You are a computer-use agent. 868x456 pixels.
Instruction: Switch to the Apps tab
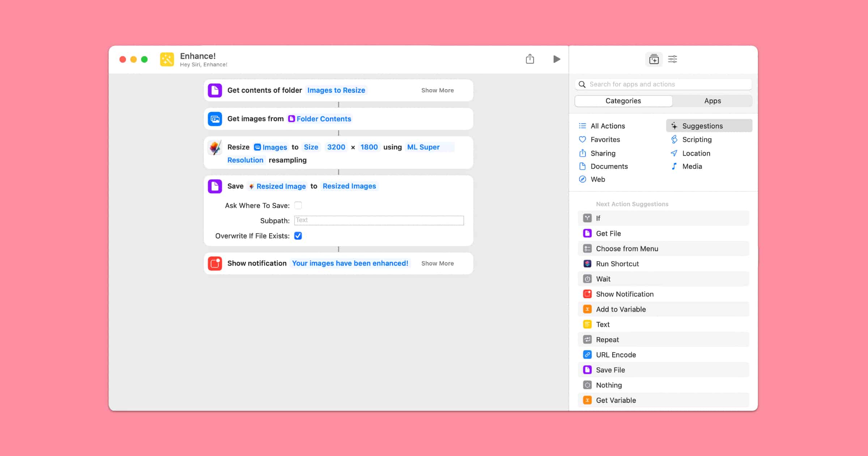712,101
